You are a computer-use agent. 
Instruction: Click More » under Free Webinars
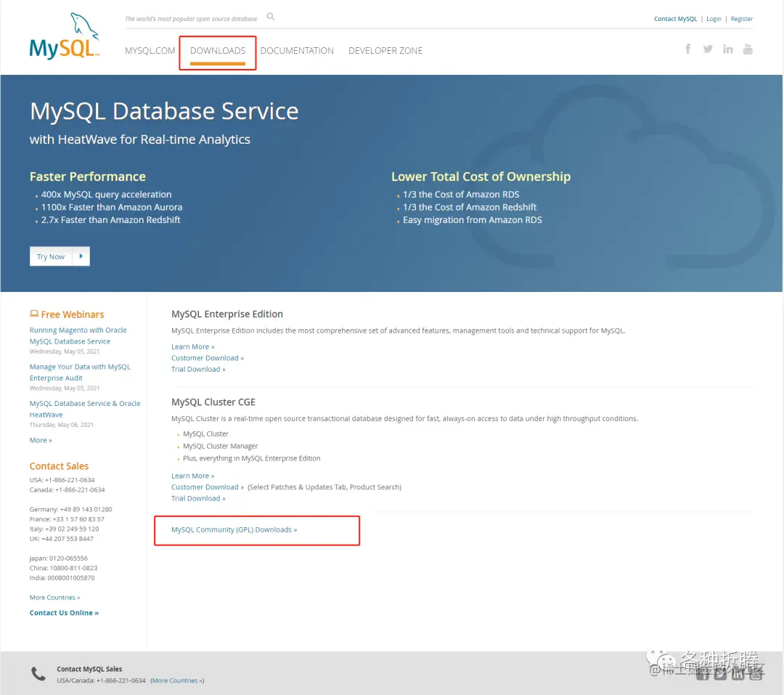[x=41, y=440]
